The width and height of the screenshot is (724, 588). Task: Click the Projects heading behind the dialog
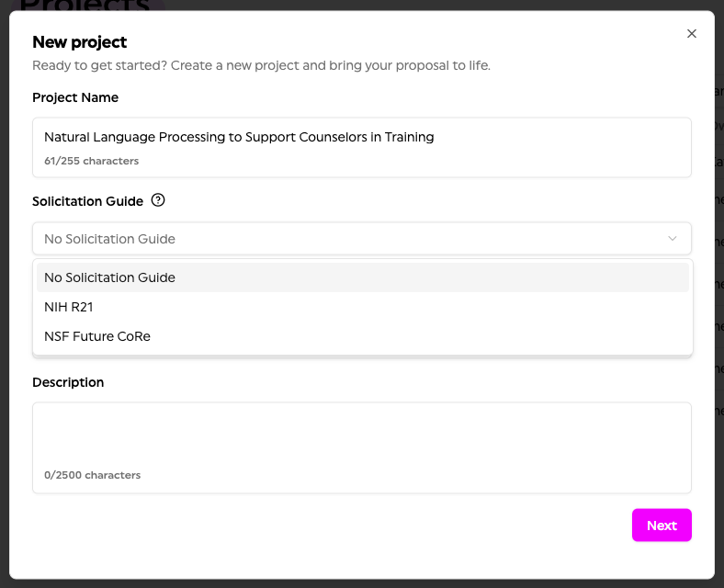click(85, 6)
